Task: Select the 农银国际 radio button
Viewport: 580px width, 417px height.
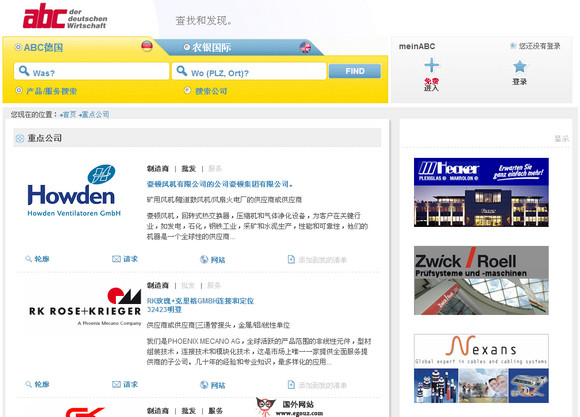Action: point(187,47)
